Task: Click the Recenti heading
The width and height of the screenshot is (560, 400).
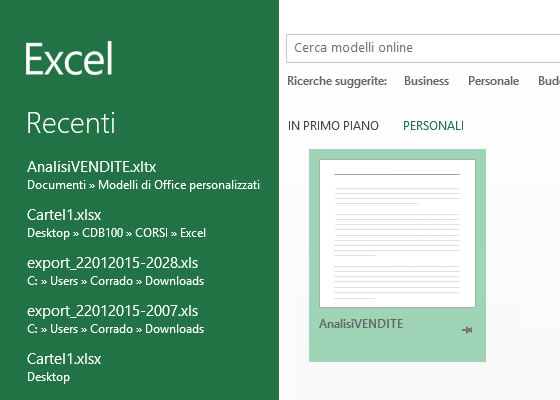Action: coord(71,123)
